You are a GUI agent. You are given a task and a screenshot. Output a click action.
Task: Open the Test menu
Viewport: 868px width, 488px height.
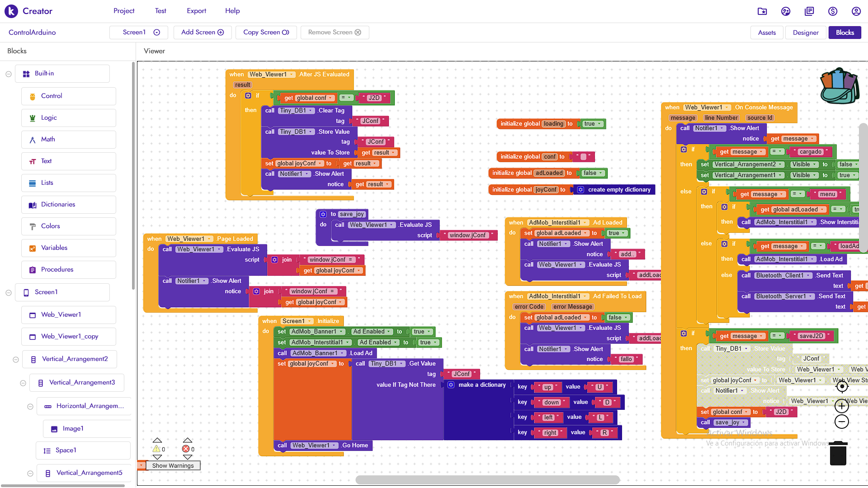coord(160,11)
